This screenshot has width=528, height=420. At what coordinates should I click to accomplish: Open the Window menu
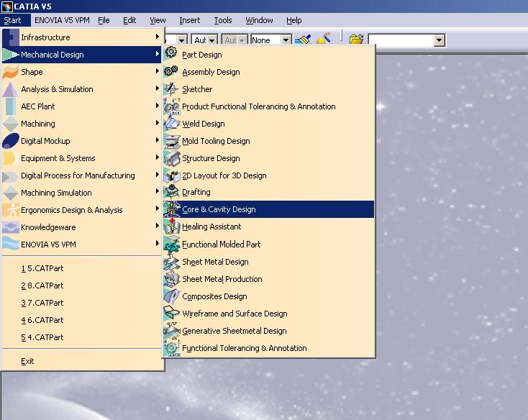[x=259, y=20]
